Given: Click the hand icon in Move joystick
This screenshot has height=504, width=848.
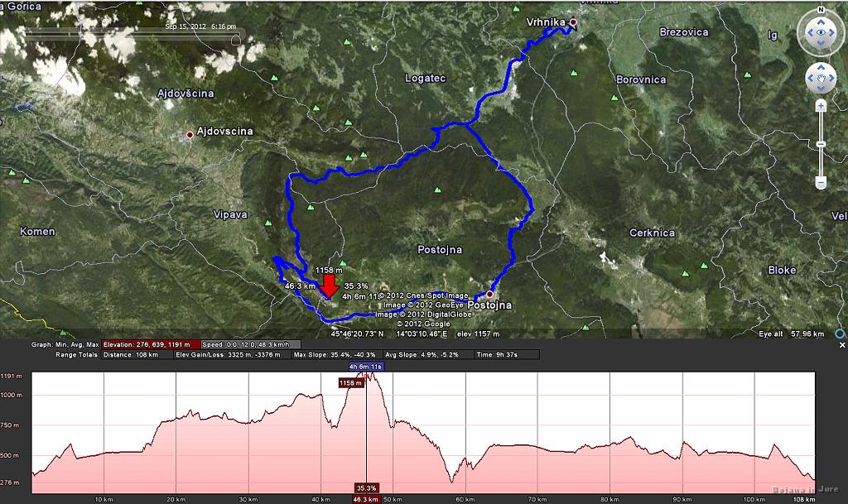Looking at the screenshot, I should (821, 79).
